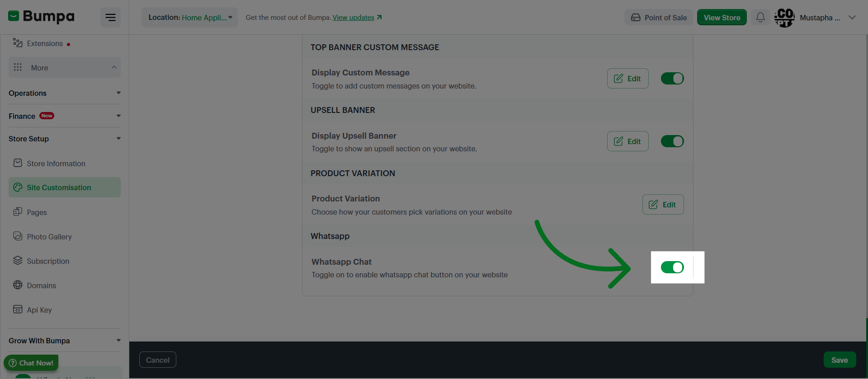Open the Store Information menu item
This screenshot has width=868, height=379.
(65, 164)
